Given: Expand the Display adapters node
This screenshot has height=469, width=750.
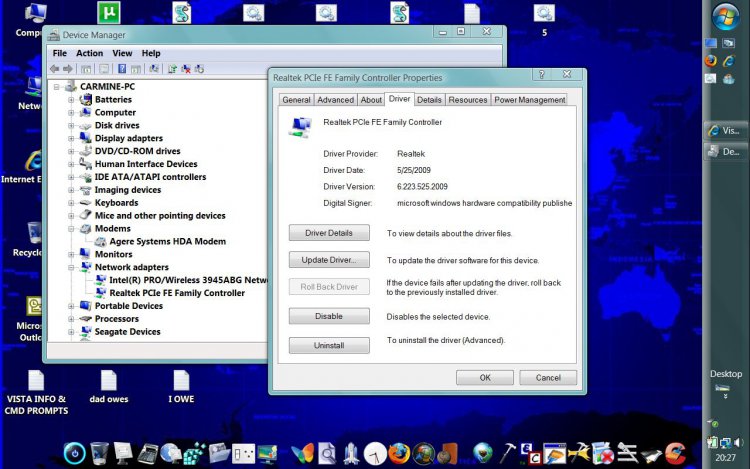Looking at the screenshot, I should coord(71,139).
